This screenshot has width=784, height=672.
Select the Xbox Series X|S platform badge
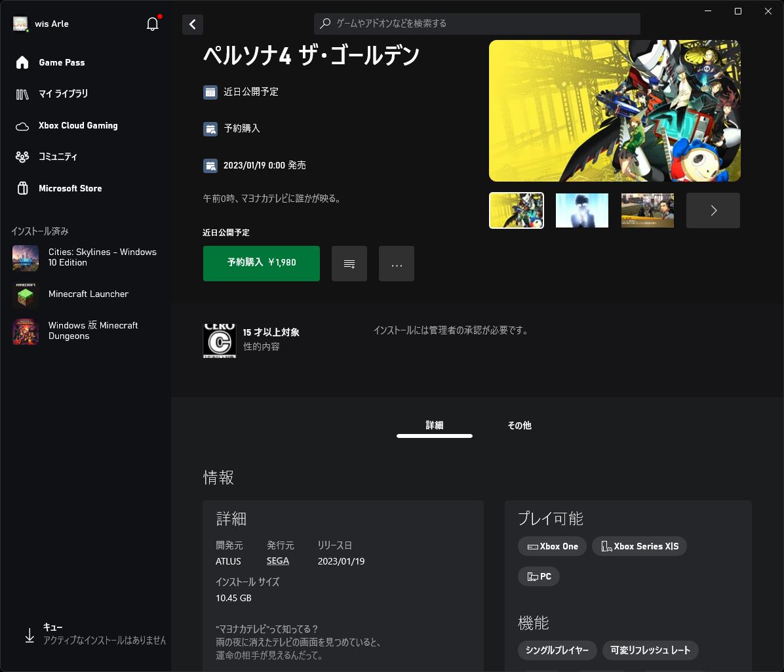click(639, 545)
